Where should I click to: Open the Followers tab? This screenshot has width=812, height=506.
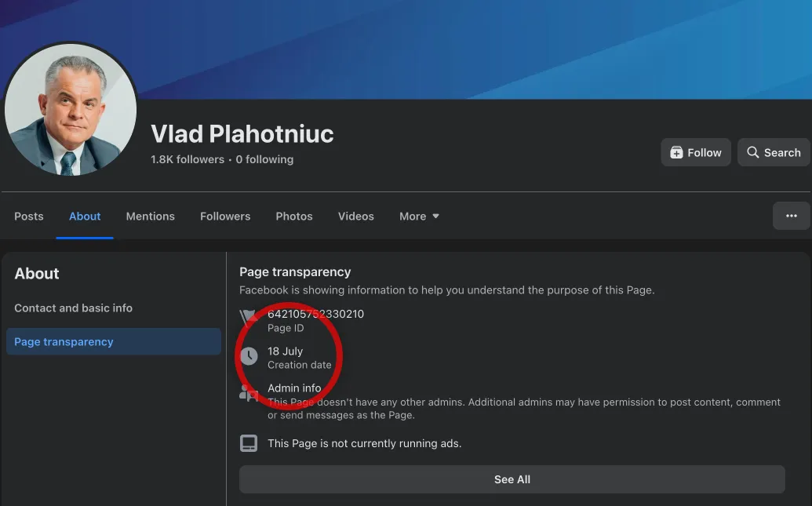[x=225, y=216]
